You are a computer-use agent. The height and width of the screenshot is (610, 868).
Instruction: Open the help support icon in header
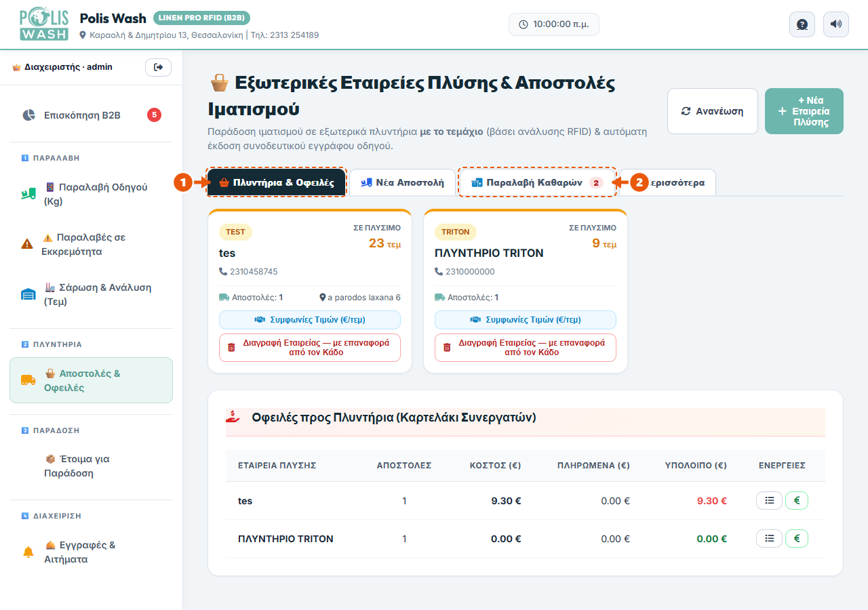(x=802, y=24)
